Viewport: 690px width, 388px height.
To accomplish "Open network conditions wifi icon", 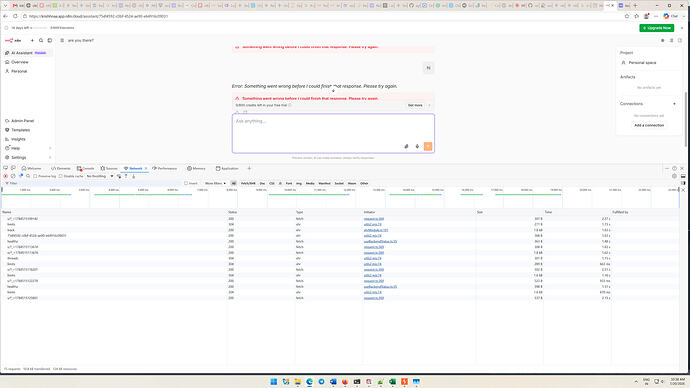I will (119, 176).
